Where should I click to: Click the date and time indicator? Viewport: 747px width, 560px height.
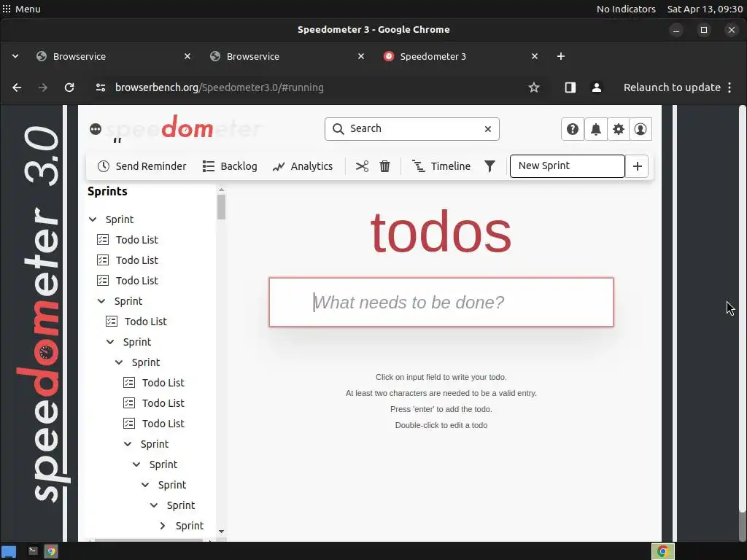click(705, 9)
